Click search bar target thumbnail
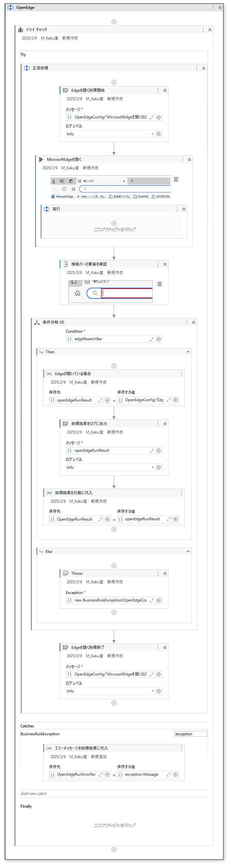This screenshot has width=238, height=868. [x=111, y=292]
